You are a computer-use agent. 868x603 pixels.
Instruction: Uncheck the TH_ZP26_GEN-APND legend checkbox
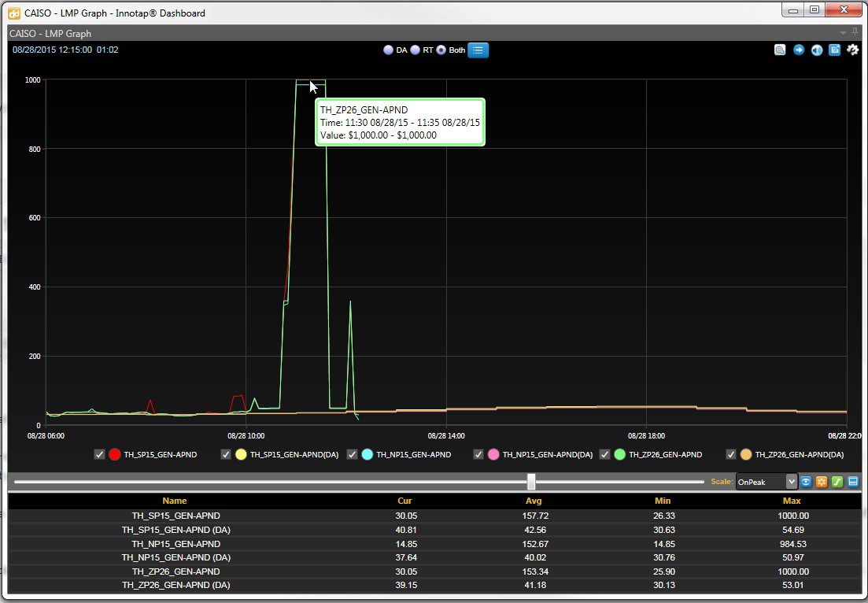coord(604,454)
